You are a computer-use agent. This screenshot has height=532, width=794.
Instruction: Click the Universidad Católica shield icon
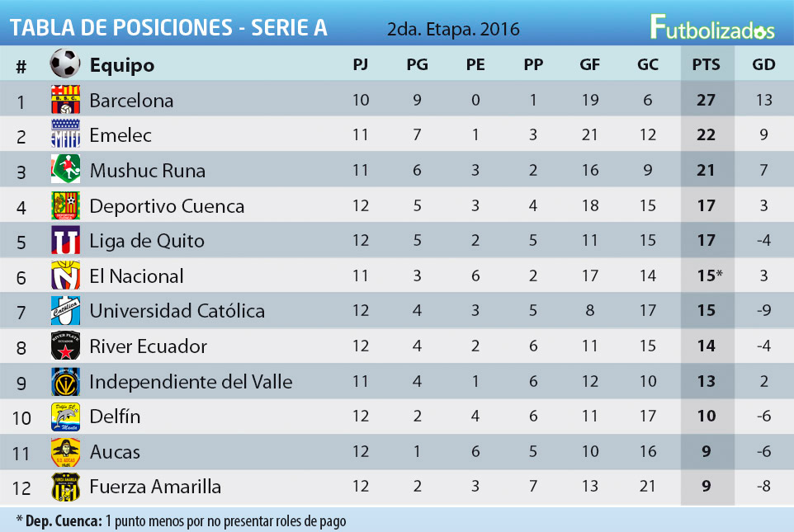pyautogui.click(x=65, y=311)
